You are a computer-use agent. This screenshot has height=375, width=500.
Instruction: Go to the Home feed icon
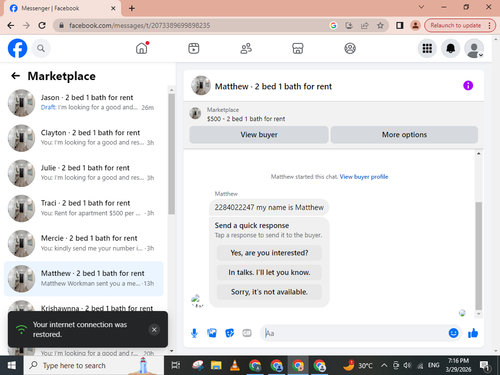coord(142,48)
